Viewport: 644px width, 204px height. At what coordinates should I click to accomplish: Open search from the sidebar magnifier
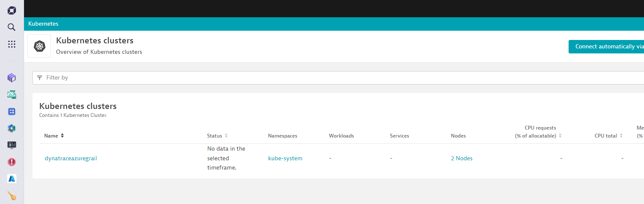[12, 27]
